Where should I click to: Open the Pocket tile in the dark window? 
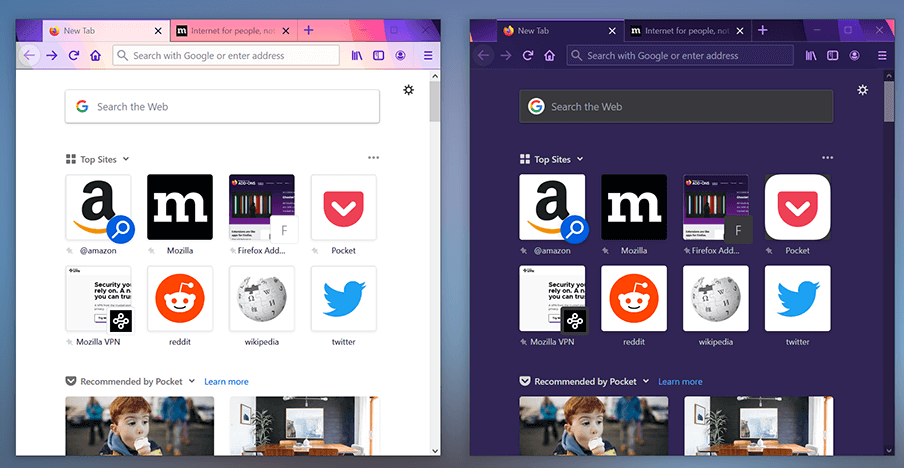(x=798, y=207)
